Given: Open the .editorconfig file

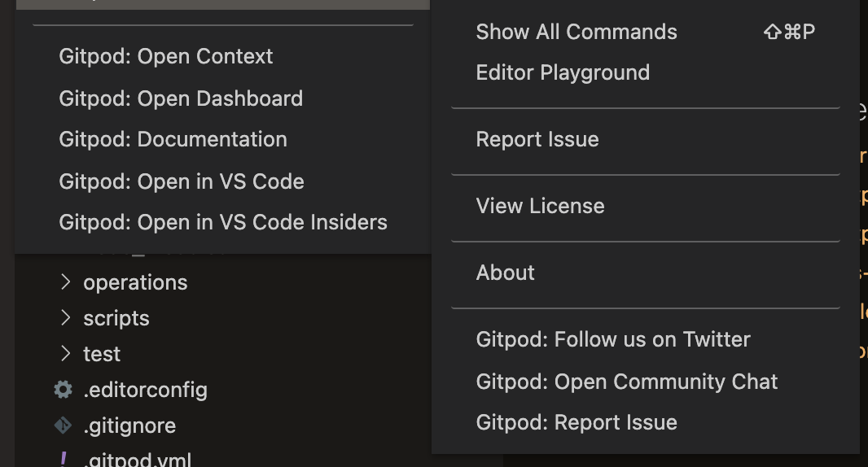Looking at the screenshot, I should tap(146, 390).
